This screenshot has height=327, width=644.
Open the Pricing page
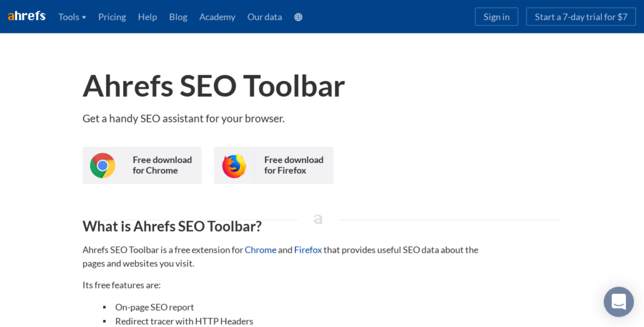click(x=112, y=17)
